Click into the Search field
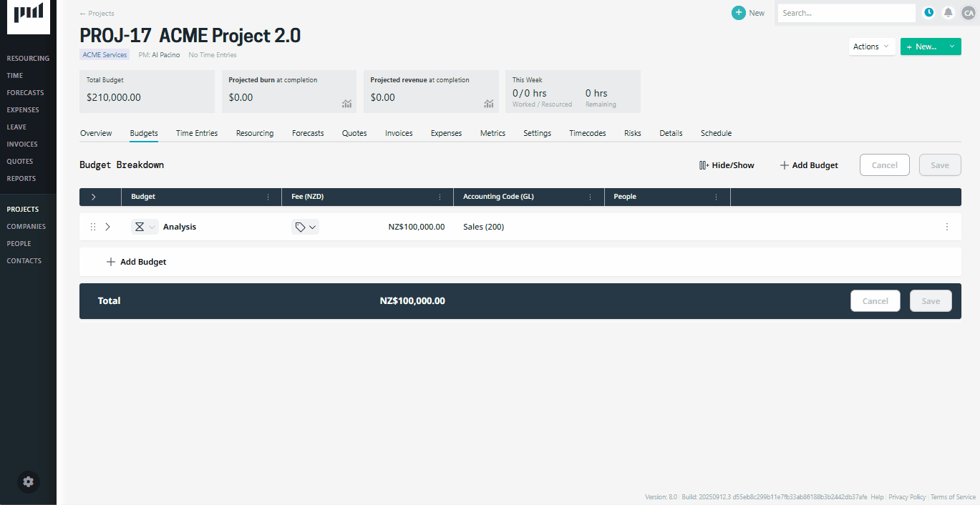 point(845,12)
